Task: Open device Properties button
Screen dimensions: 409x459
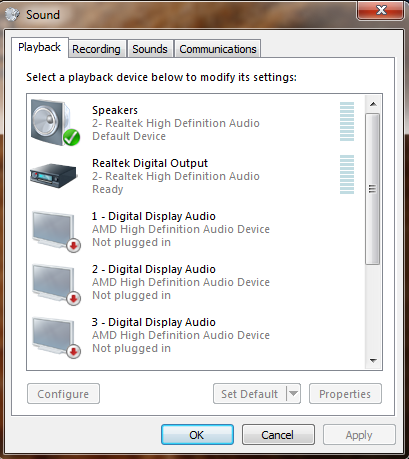Action: coord(345,394)
